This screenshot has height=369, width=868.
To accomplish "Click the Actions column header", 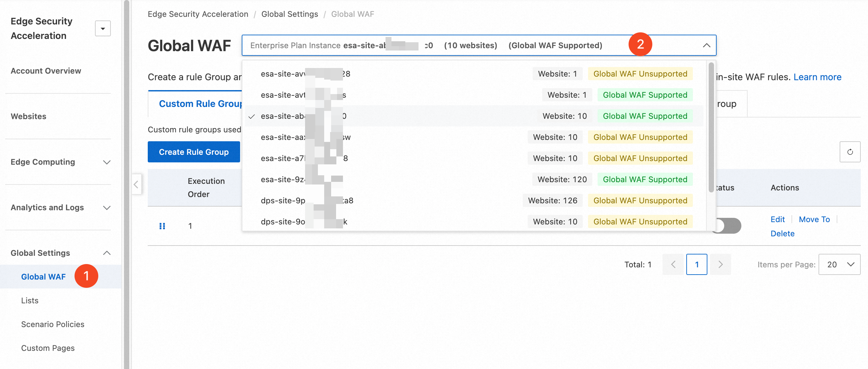I will pyautogui.click(x=785, y=187).
